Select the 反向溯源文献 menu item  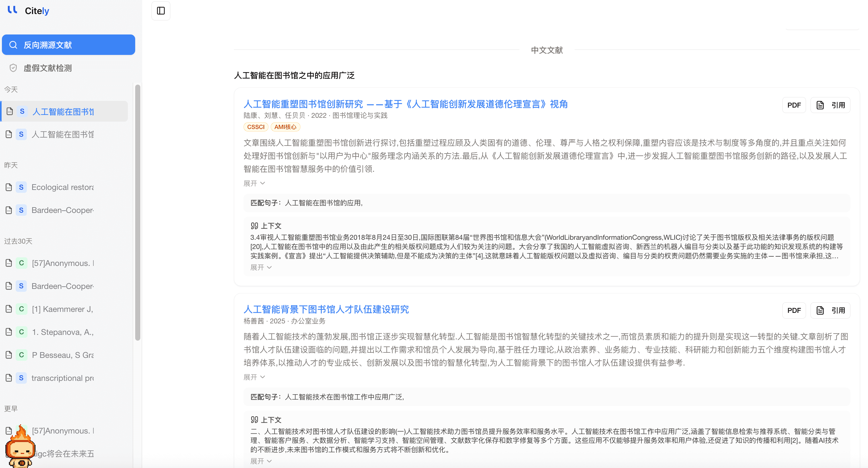(68, 45)
